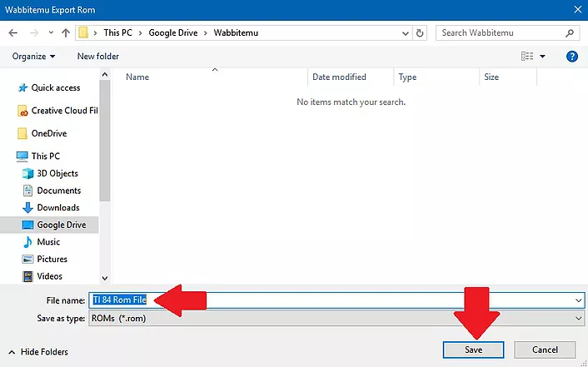Click the change view layout icon

point(527,57)
